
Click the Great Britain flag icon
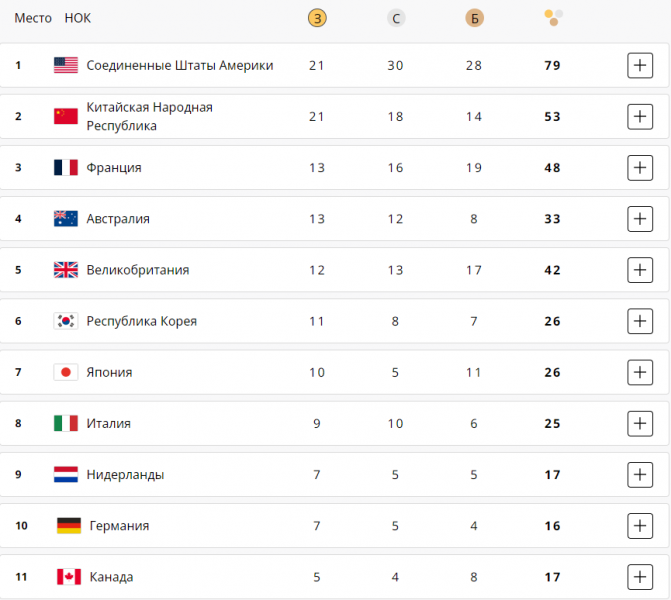coord(66,270)
